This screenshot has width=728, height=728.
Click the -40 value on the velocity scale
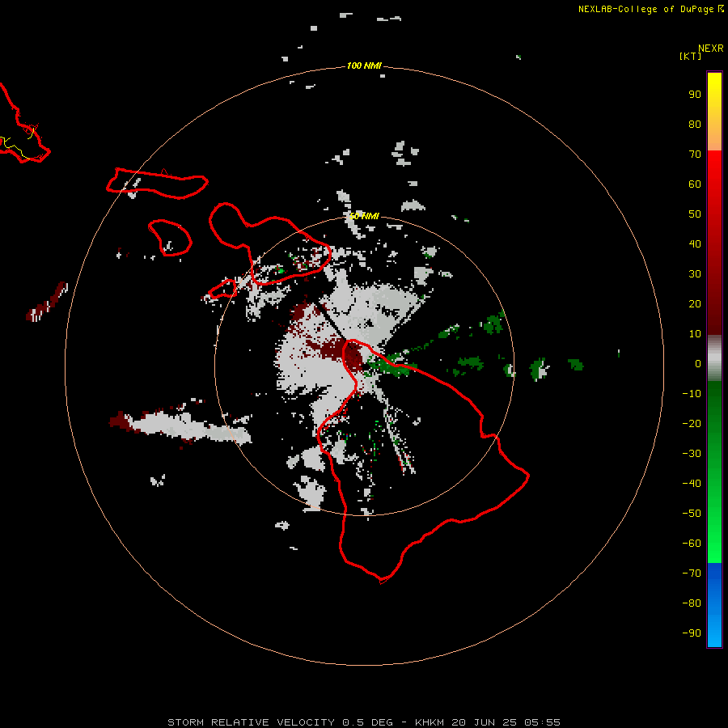692,484
